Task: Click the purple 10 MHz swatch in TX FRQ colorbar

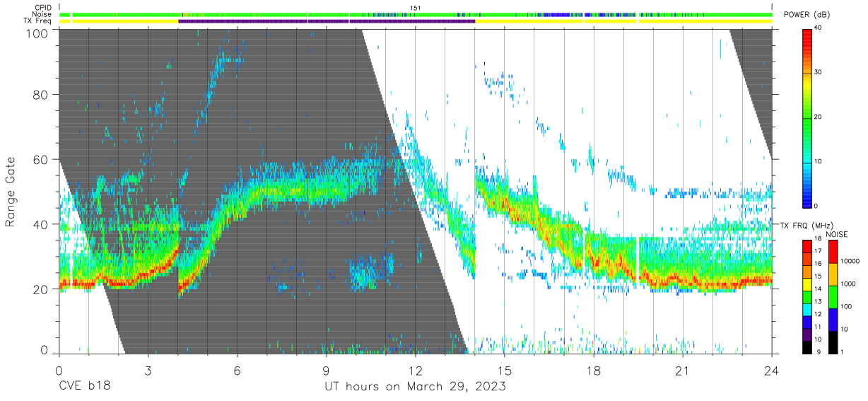Action: point(807,335)
